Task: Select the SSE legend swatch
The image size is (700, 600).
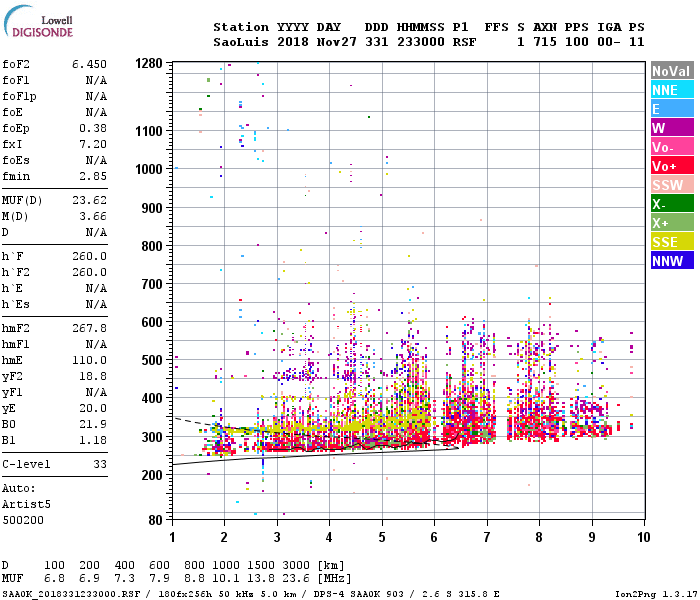Action: [x=672, y=242]
